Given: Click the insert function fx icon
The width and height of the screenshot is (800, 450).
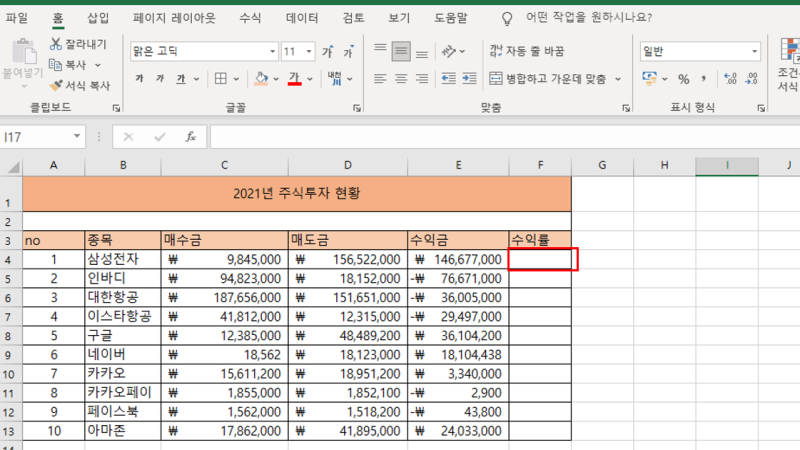Looking at the screenshot, I should (x=190, y=137).
